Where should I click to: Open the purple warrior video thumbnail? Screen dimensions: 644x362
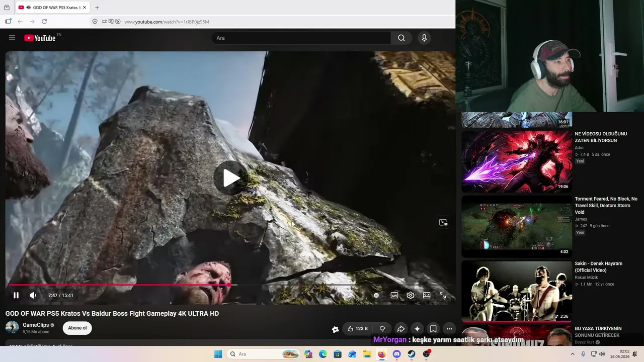coord(517,161)
